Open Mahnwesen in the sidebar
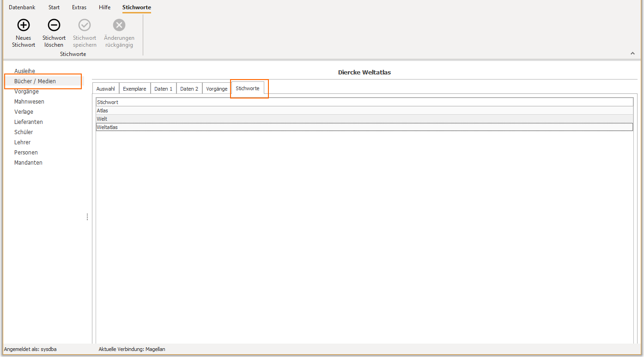The width and height of the screenshot is (644, 357). coord(29,102)
